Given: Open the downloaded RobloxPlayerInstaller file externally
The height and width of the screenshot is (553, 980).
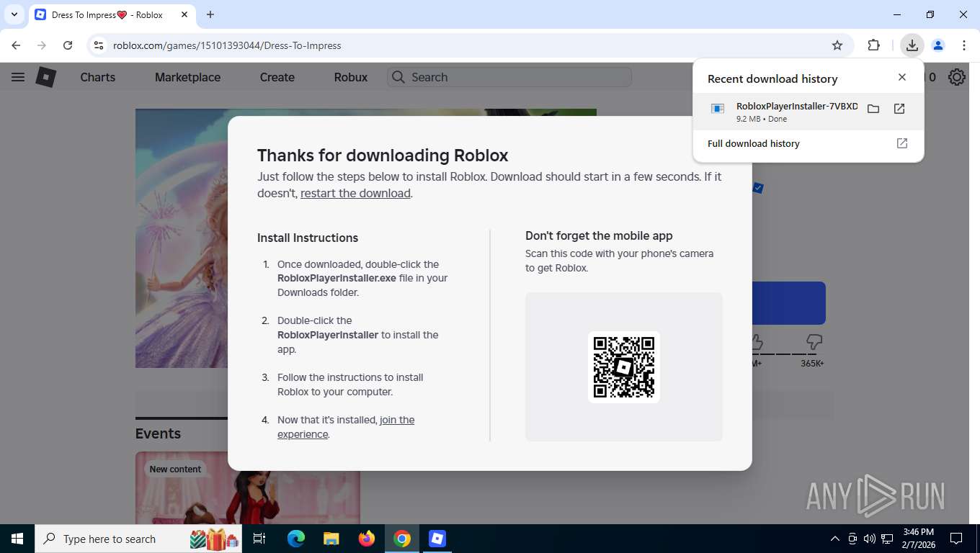Looking at the screenshot, I should [x=899, y=109].
